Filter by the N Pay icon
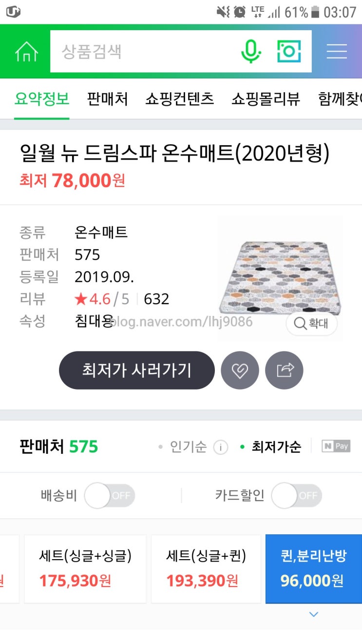The width and height of the screenshot is (362, 644). click(336, 446)
